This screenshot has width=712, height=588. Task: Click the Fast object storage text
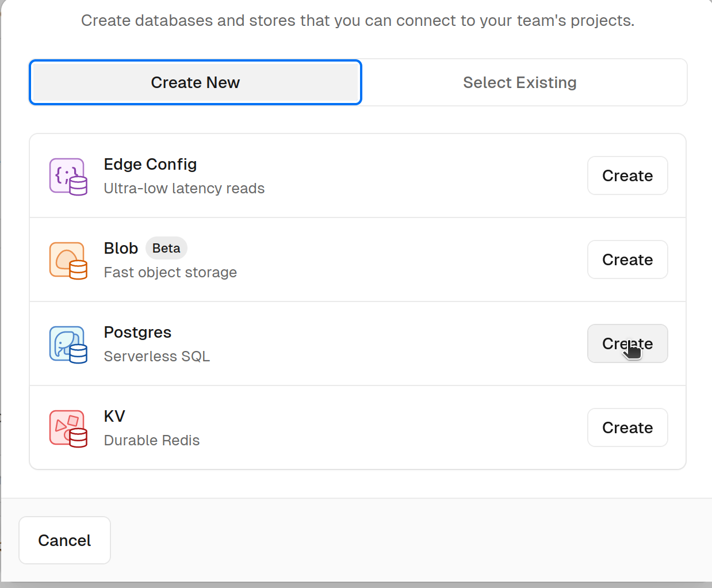pyautogui.click(x=170, y=272)
